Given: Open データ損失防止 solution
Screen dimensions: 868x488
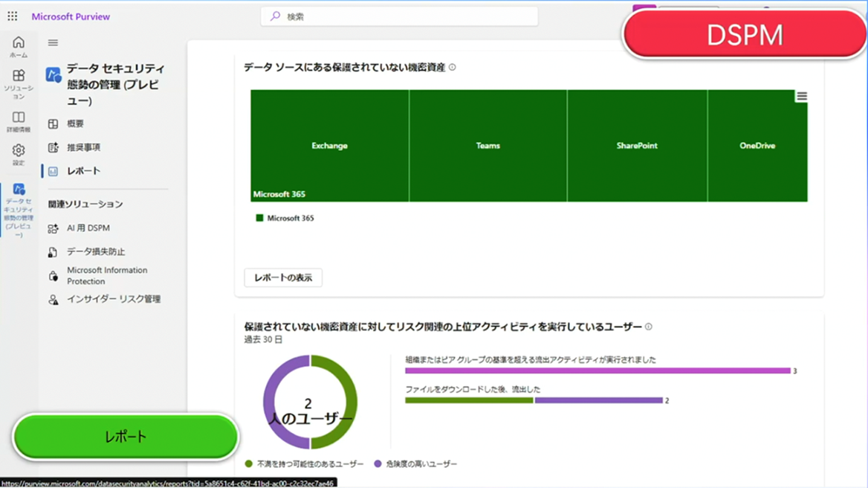Looking at the screenshot, I should [x=96, y=252].
